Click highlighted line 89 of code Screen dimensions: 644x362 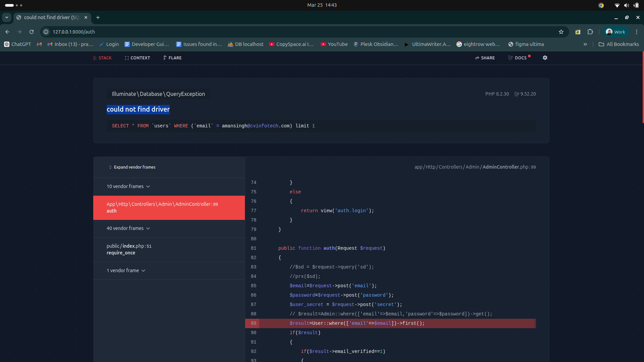390,323
